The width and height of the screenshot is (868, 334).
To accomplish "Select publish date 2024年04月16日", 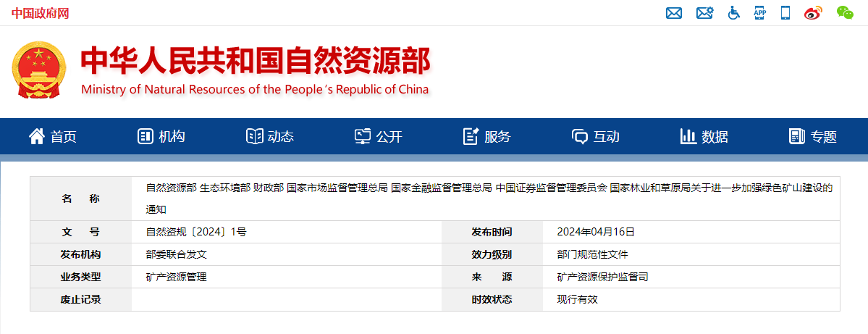I will pyautogui.click(x=596, y=232).
